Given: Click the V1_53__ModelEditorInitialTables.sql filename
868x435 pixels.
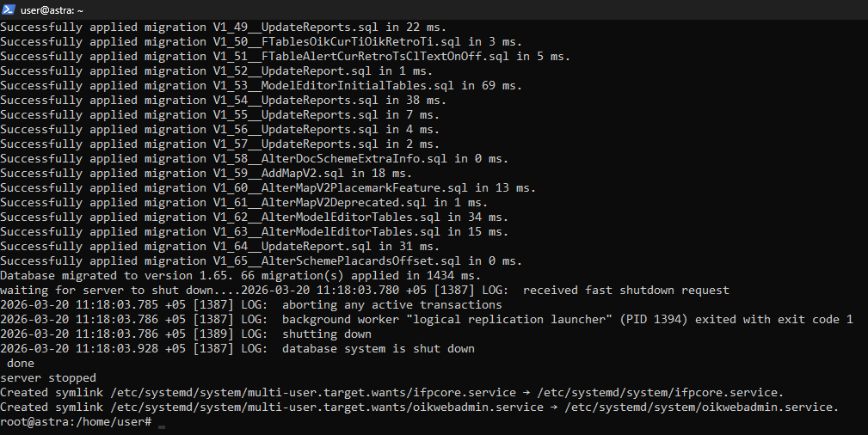Looking at the screenshot, I should pyautogui.click(x=336, y=86).
